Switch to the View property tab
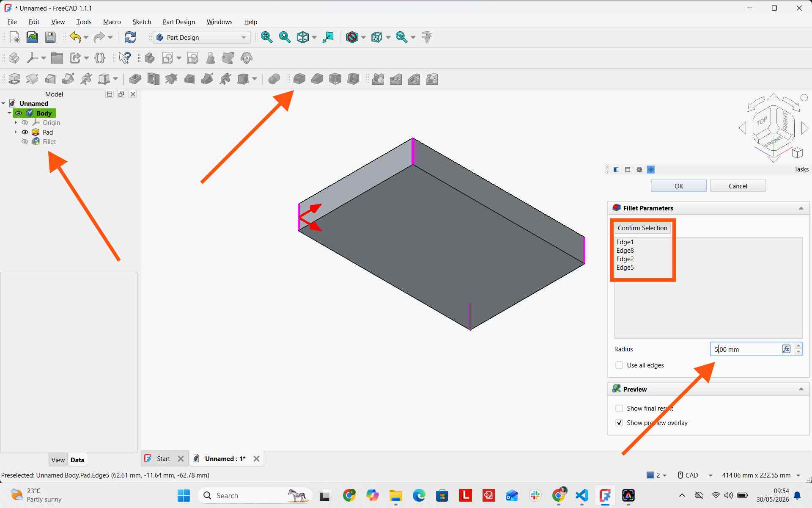The height and width of the screenshot is (508, 812). (58, 460)
